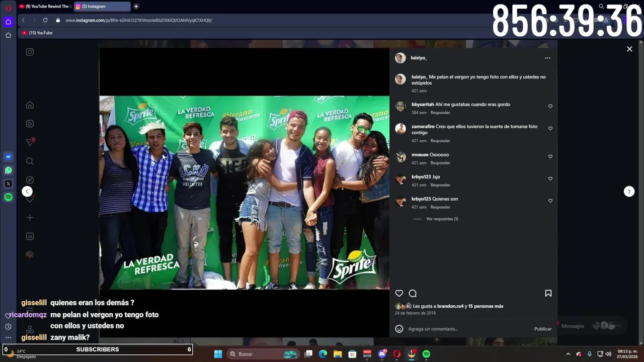The width and height of the screenshot is (644, 362).
Task: Go to Instagram Home in sidebar
Action: [x=30, y=105]
